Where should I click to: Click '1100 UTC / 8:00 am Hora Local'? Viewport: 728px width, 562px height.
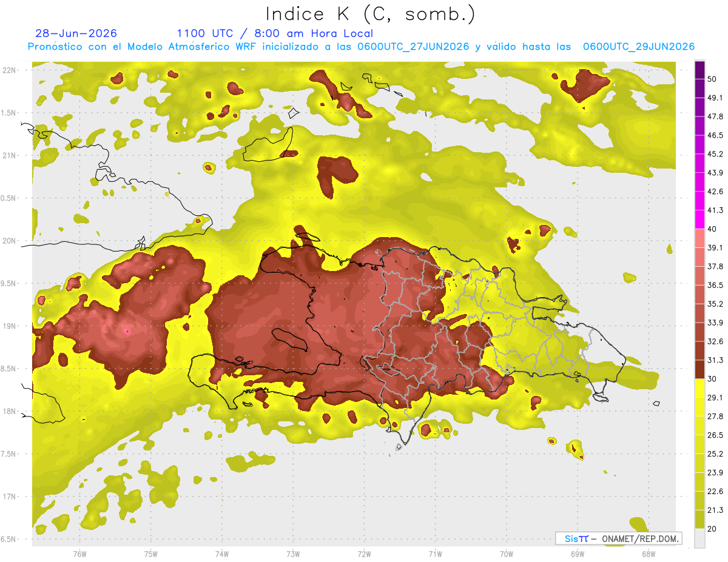[x=275, y=33]
